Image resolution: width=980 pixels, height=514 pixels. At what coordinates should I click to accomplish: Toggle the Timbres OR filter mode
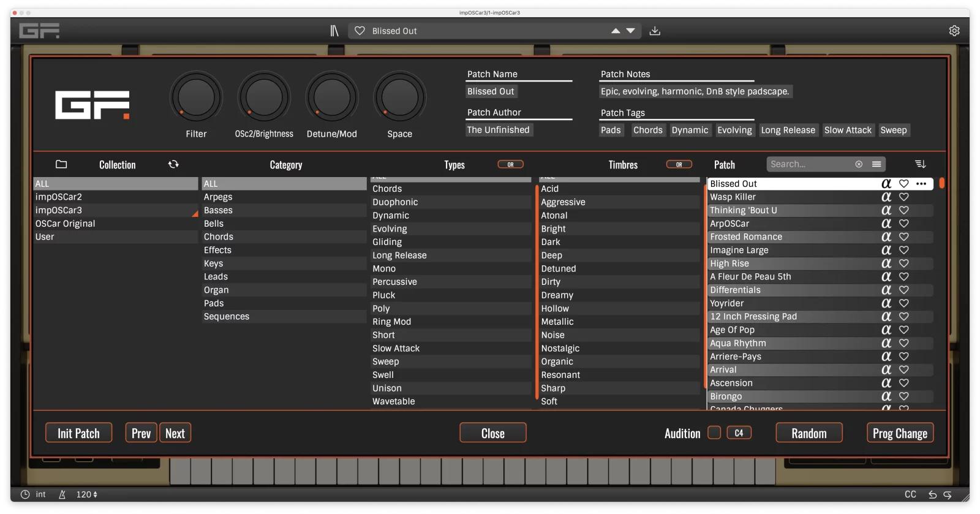(x=679, y=164)
